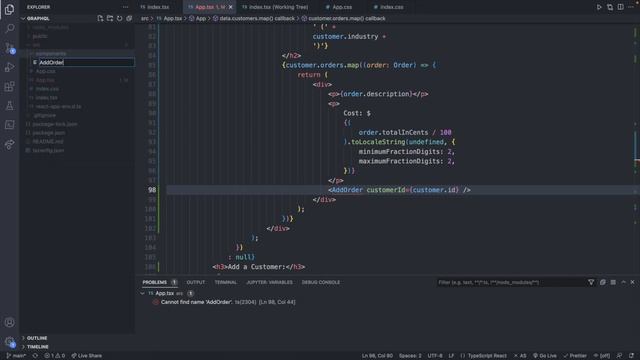The width and height of the screenshot is (640, 360).
Task: Open the Run and Debug view
Action: point(9,67)
